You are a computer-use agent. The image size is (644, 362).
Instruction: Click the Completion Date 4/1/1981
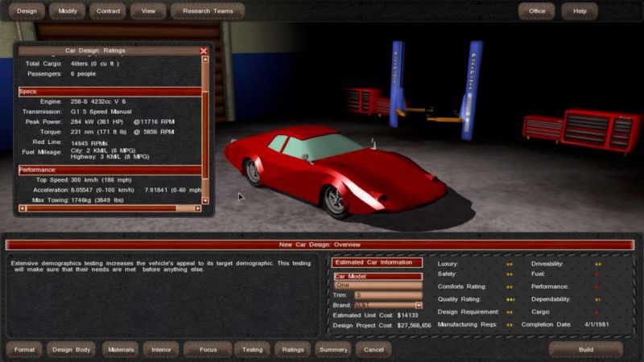point(597,324)
